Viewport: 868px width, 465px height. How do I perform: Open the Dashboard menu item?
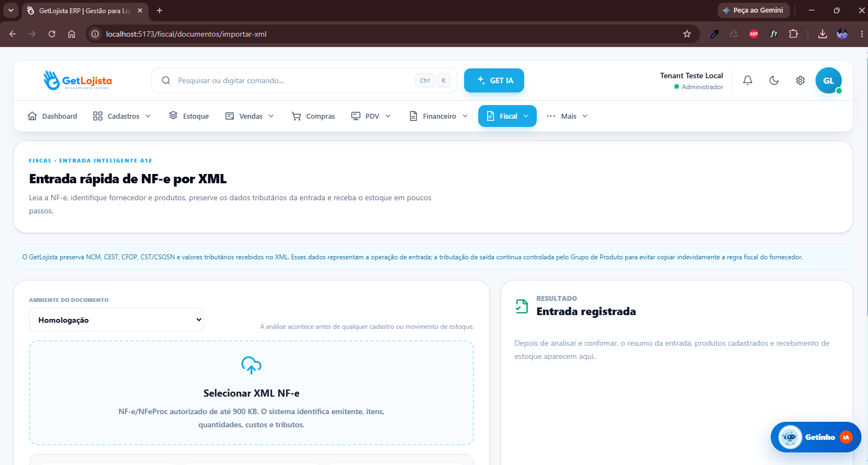point(52,116)
